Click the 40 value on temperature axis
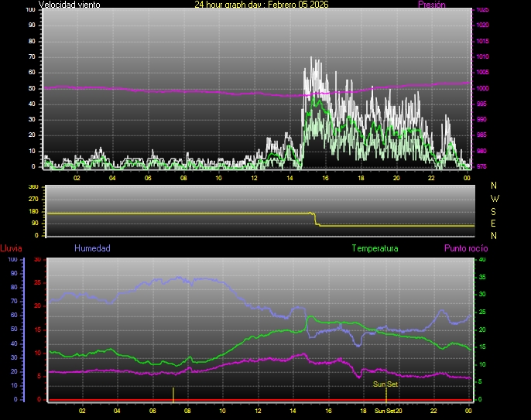 pyautogui.click(x=481, y=259)
